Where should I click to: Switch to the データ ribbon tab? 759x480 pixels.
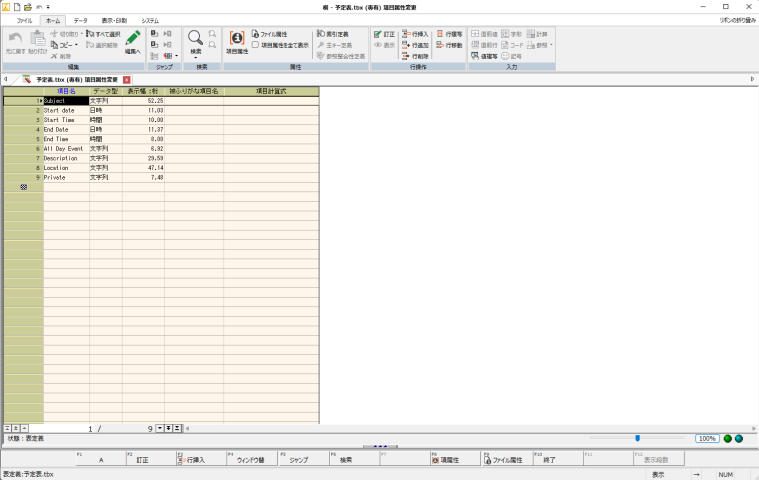click(x=80, y=20)
